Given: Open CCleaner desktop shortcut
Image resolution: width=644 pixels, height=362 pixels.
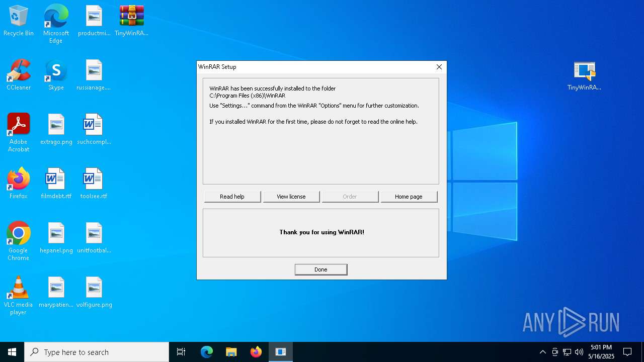Looking at the screenshot, I should tap(19, 75).
